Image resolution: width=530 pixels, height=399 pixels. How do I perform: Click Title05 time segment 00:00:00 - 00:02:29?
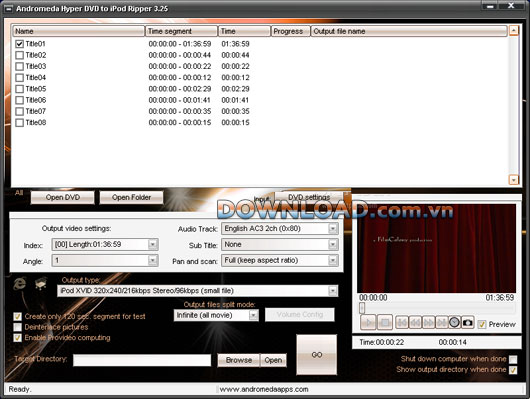[x=180, y=89]
